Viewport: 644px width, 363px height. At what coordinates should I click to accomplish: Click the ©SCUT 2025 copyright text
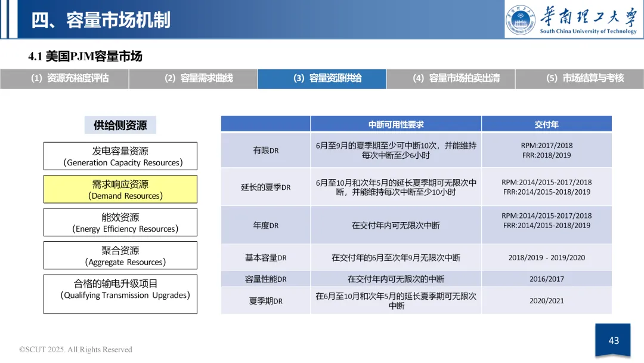pos(76,349)
